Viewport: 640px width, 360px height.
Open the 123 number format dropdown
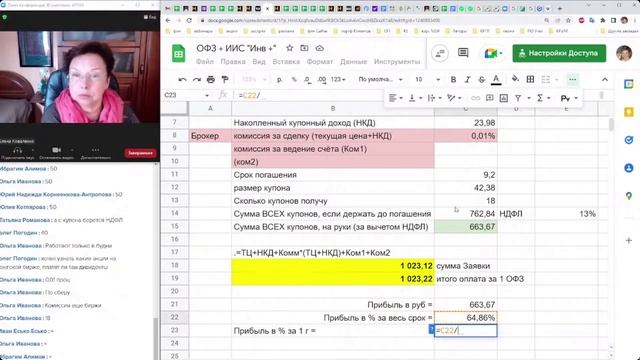pyautogui.click(x=338, y=79)
